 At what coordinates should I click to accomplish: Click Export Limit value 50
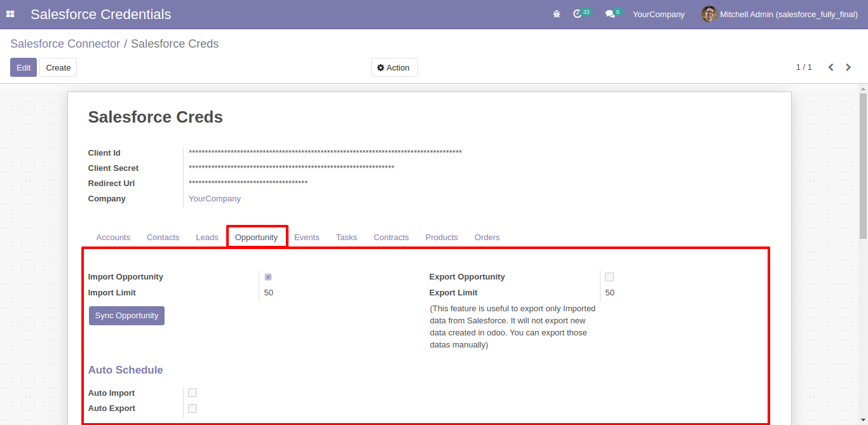pyautogui.click(x=610, y=293)
